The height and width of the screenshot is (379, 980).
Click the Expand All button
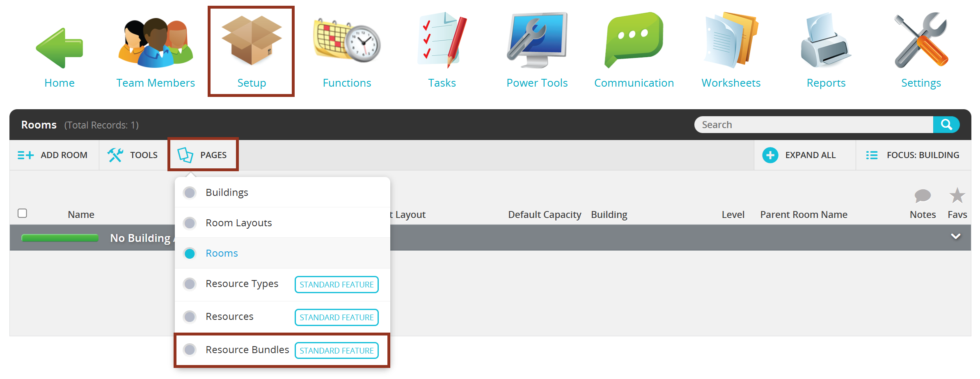pyautogui.click(x=799, y=155)
